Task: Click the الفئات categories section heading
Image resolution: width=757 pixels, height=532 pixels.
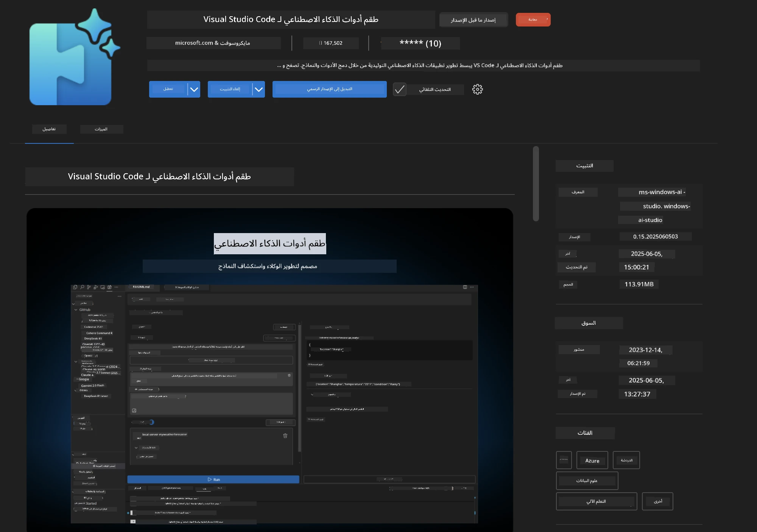Action: pyautogui.click(x=585, y=433)
